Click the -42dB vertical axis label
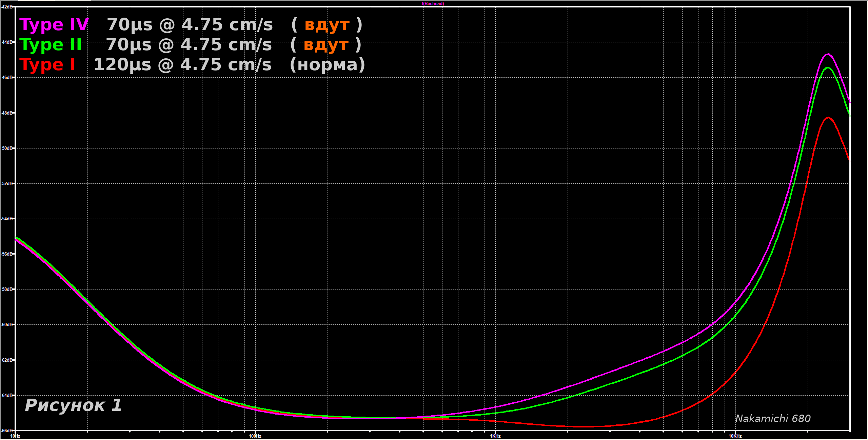The height and width of the screenshot is (440, 868). pos(6,7)
